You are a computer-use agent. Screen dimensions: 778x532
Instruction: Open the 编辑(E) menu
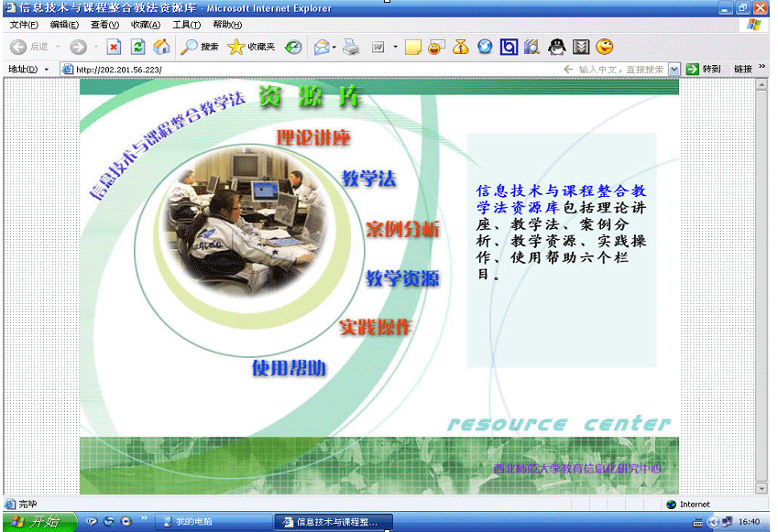(64, 25)
